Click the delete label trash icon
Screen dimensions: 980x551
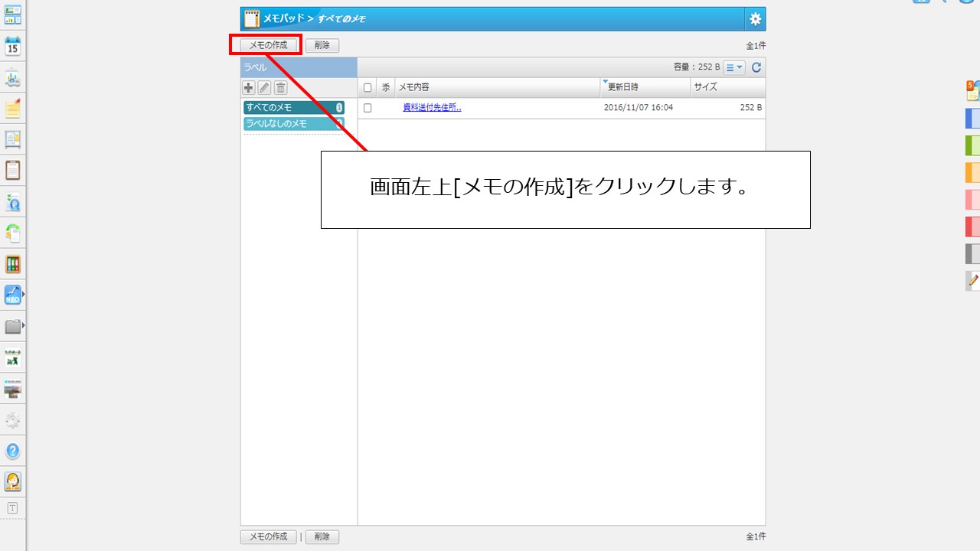[281, 88]
